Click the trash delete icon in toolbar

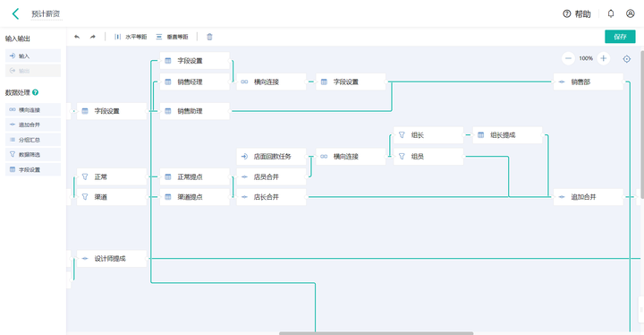209,37
